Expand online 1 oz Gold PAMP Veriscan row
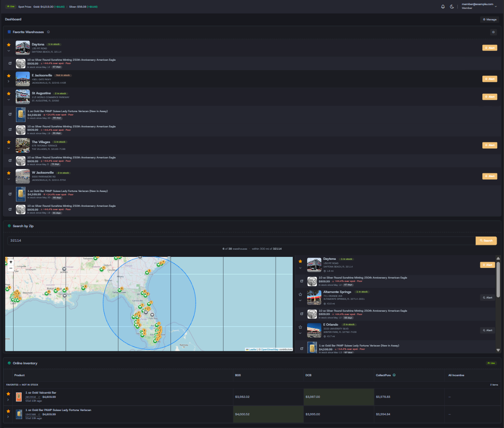 (8, 417)
